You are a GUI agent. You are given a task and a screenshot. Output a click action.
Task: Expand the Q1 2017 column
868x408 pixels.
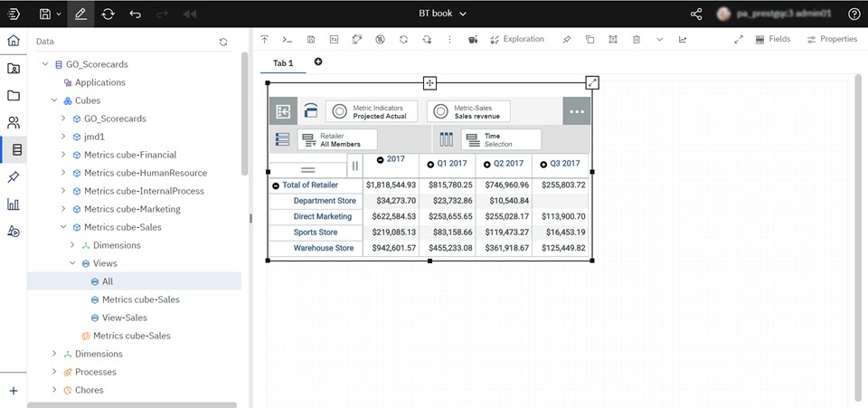click(430, 165)
